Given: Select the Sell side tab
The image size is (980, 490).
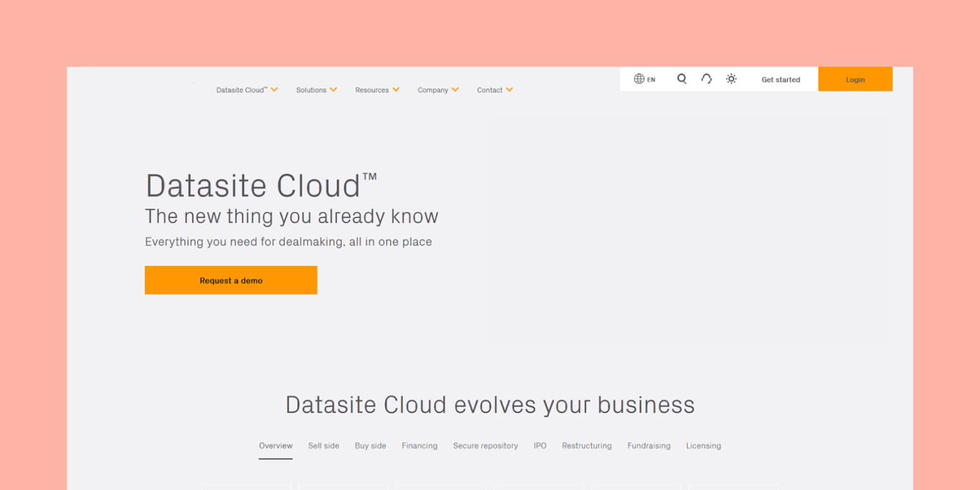Looking at the screenshot, I should click(x=323, y=445).
